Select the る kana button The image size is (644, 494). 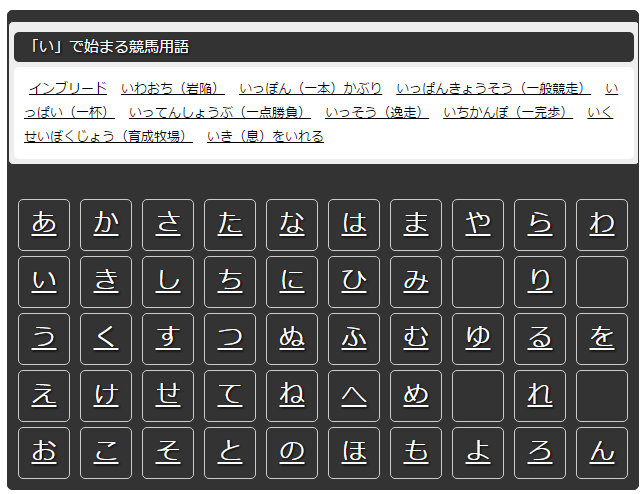tap(540, 339)
